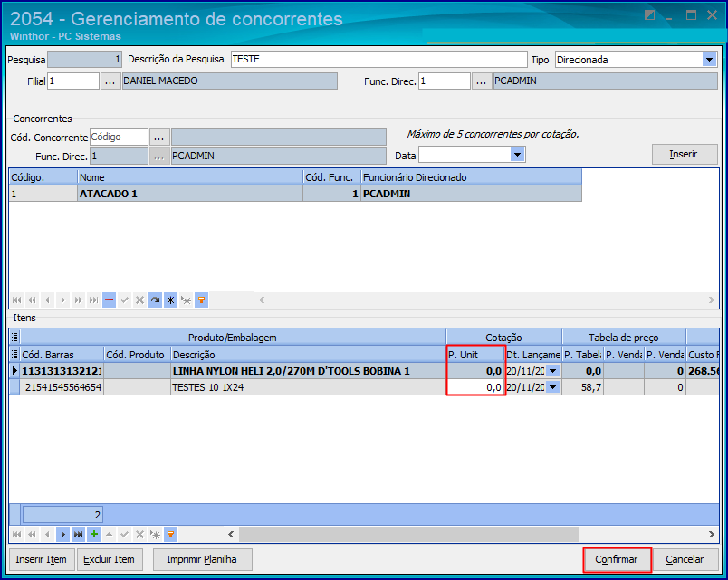This screenshot has height=580, width=728.
Task: Click the refresh curved-arrow icon in Concorrentes navigator
Action: click(155, 300)
